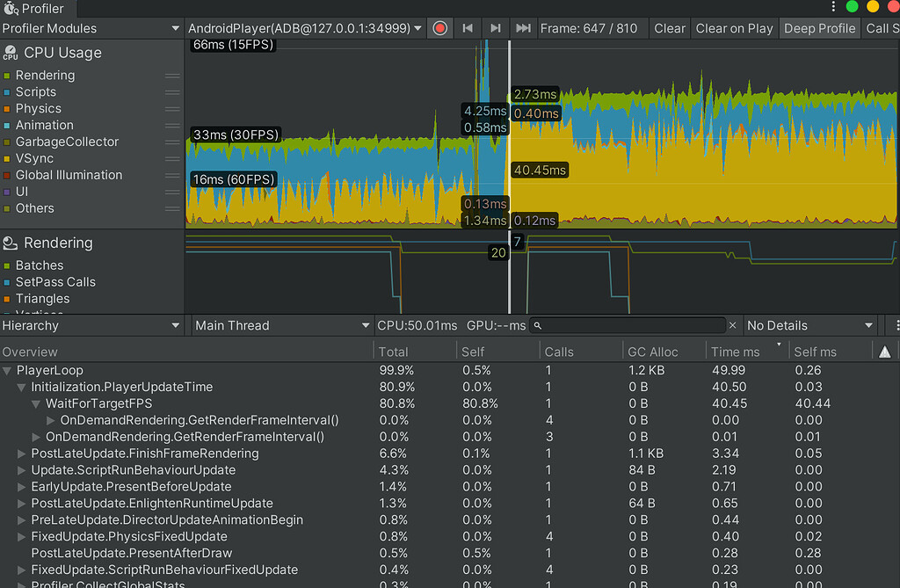Image resolution: width=900 pixels, height=588 pixels.
Task: Disable Deep Profile mode
Action: click(819, 27)
